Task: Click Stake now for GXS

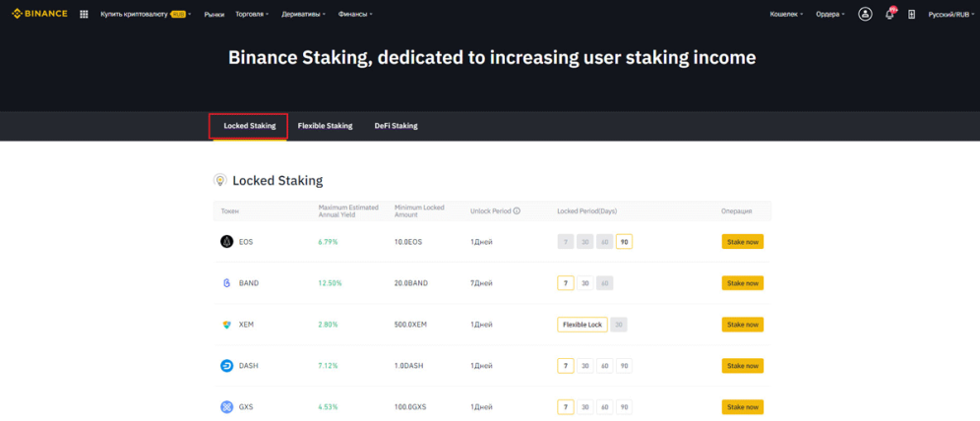Action: pyautogui.click(x=743, y=407)
